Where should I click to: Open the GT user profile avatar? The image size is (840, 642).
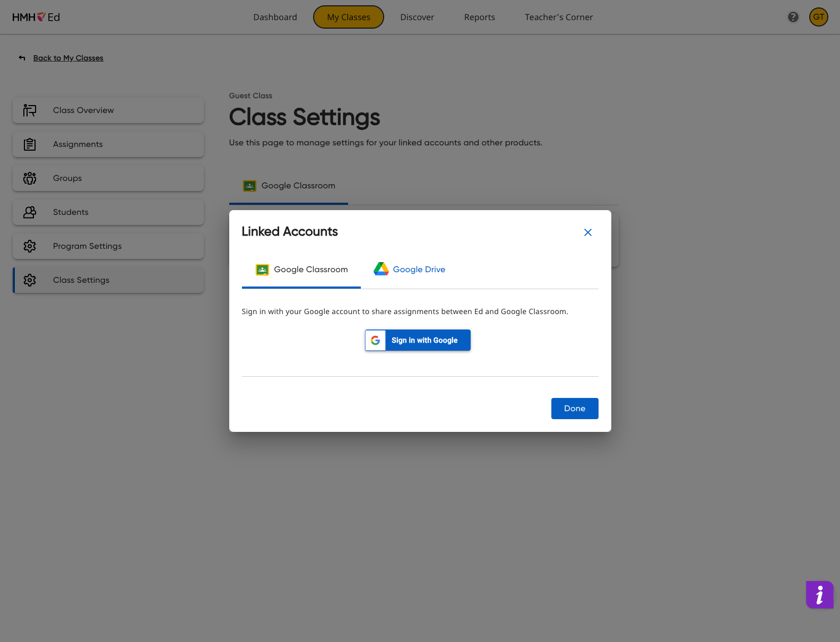818,17
